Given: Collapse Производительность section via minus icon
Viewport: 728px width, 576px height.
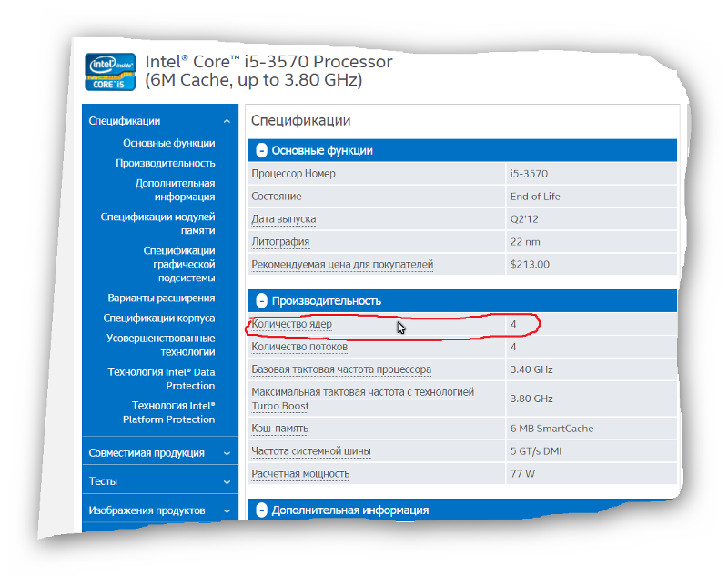Looking at the screenshot, I should 261,301.
